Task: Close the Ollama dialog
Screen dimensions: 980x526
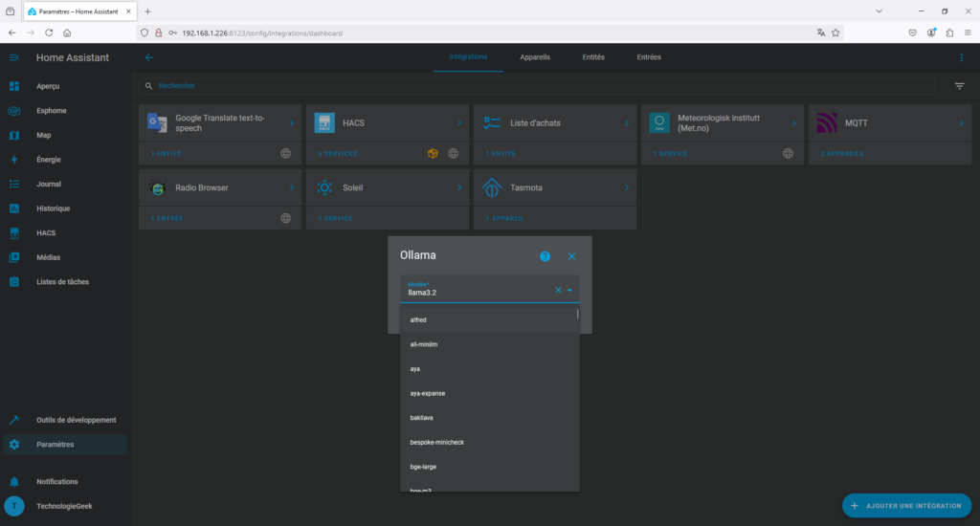Action: click(x=571, y=256)
